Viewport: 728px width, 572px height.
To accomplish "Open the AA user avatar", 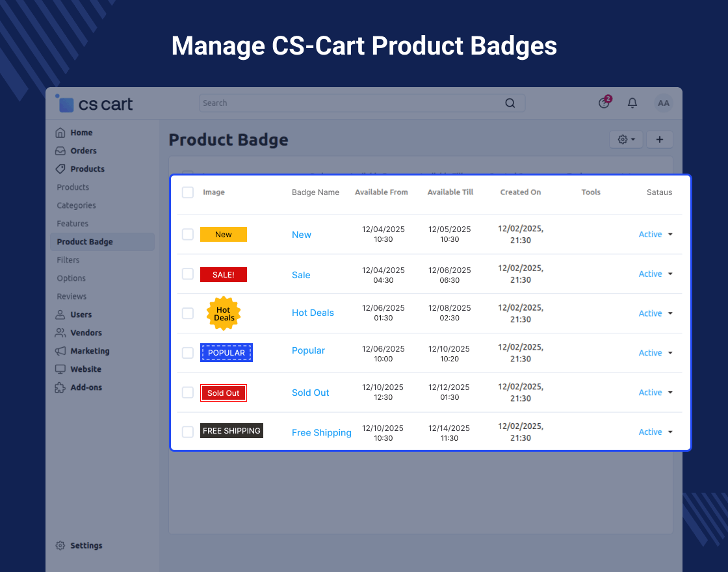I will pyautogui.click(x=663, y=103).
